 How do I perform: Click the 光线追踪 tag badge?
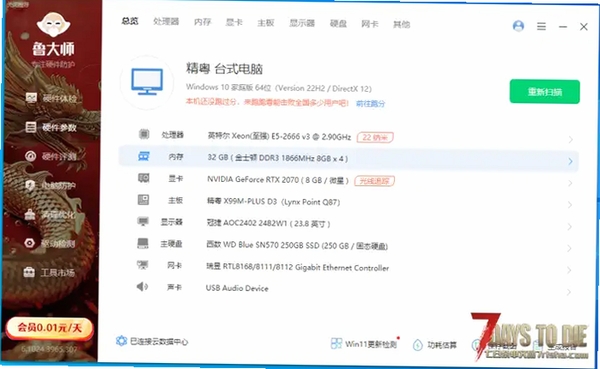pyautogui.click(x=374, y=181)
